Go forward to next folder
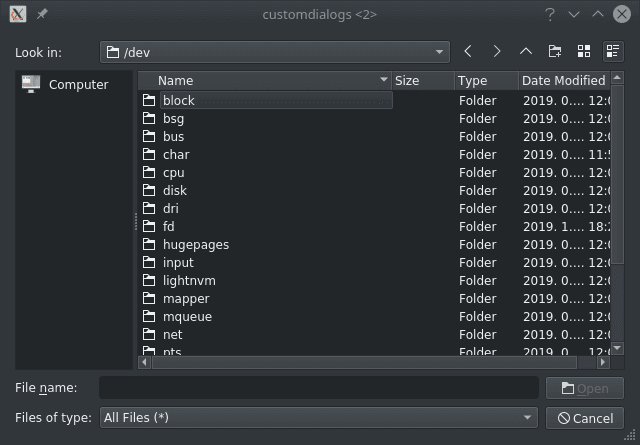This screenshot has height=445, width=640. [497, 52]
